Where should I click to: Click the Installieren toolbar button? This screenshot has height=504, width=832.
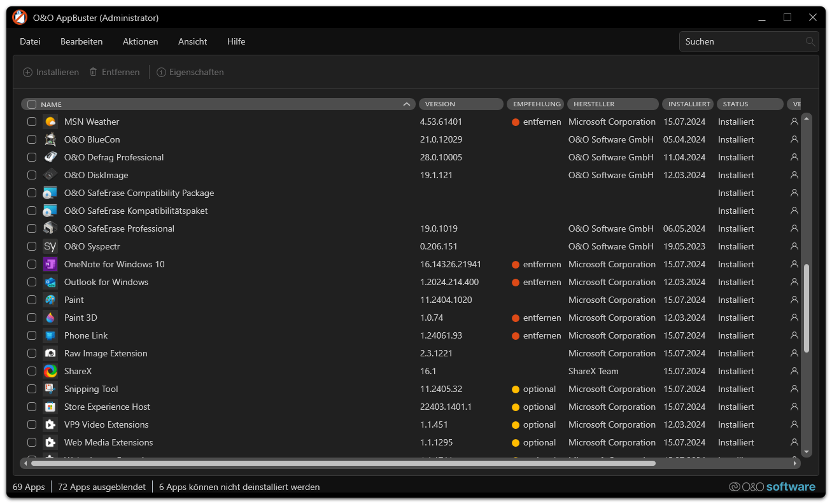pyautogui.click(x=51, y=72)
